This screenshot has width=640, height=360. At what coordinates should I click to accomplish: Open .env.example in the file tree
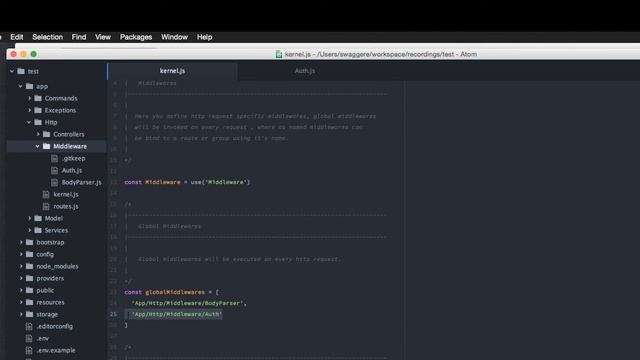click(x=56, y=350)
